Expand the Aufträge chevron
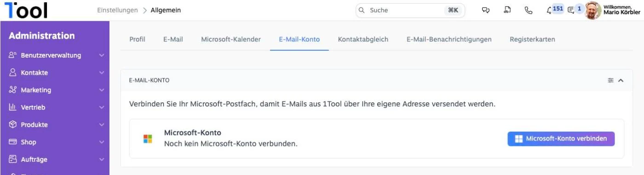This screenshot has width=644, height=175. 102,160
